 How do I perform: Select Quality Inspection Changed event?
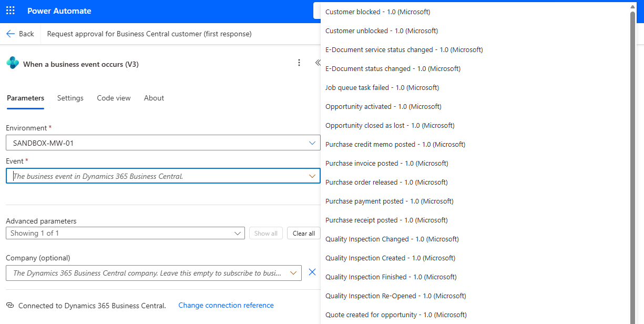392,239
